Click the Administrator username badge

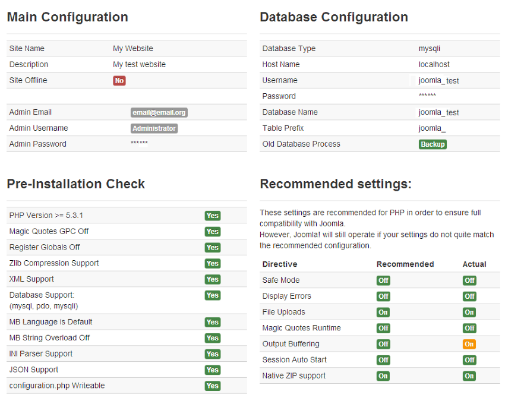pos(154,128)
